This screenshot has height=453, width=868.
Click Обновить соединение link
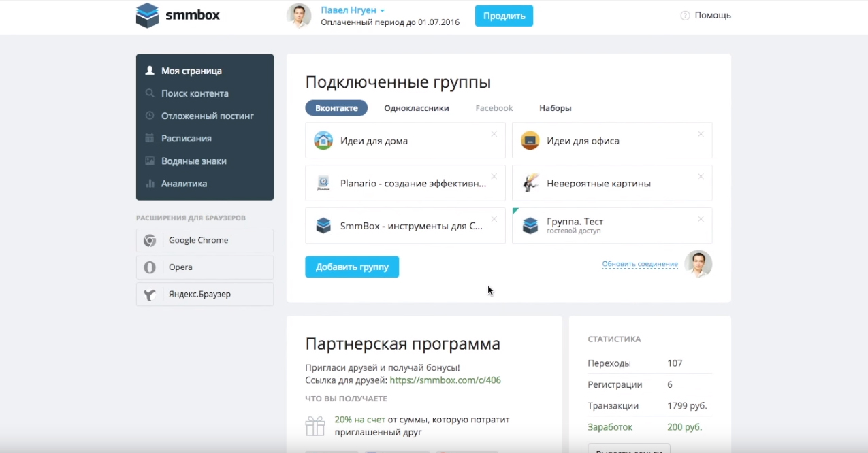639,264
